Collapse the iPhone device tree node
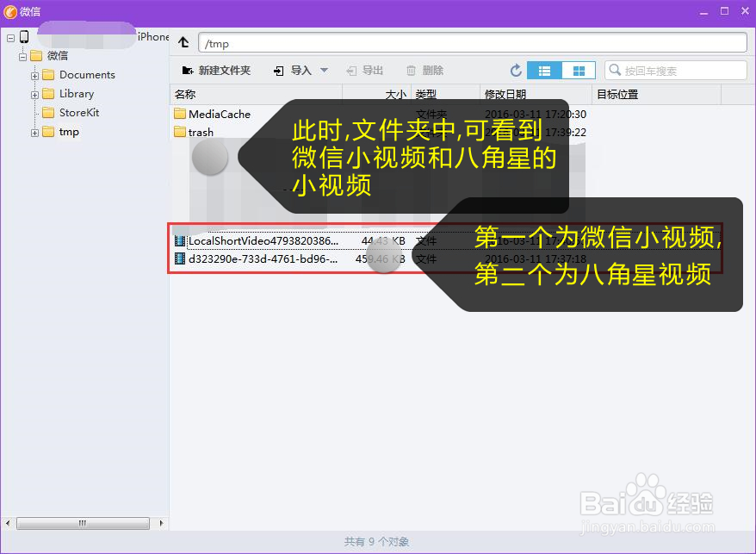 click(x=10, y=37)
